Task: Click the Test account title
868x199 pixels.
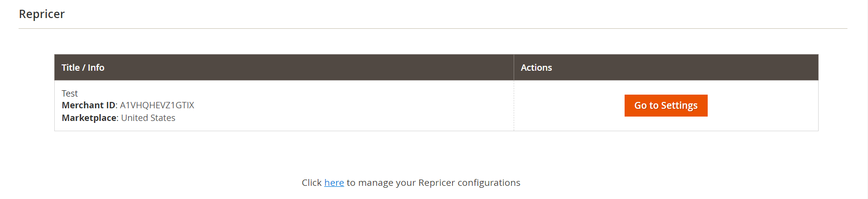Action: pyautogui.click(x=69, y=93)
